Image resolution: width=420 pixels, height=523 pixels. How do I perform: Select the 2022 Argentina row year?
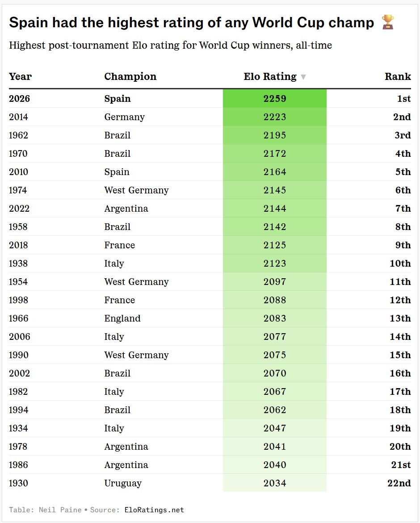pyautogui.click(x=19, y=209)
